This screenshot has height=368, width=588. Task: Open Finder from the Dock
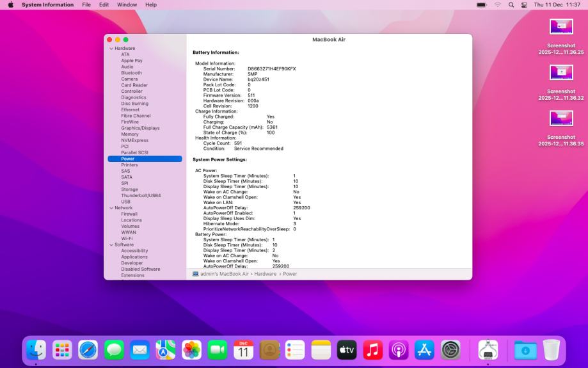coord(36,350)
